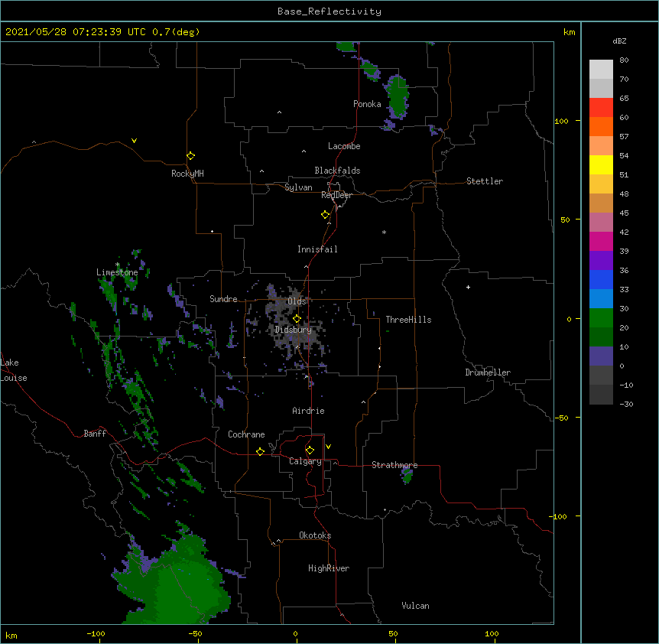Click the Didsbury label
The width and height of the screenshot is (659, 644).
click(x=293, y=330)
